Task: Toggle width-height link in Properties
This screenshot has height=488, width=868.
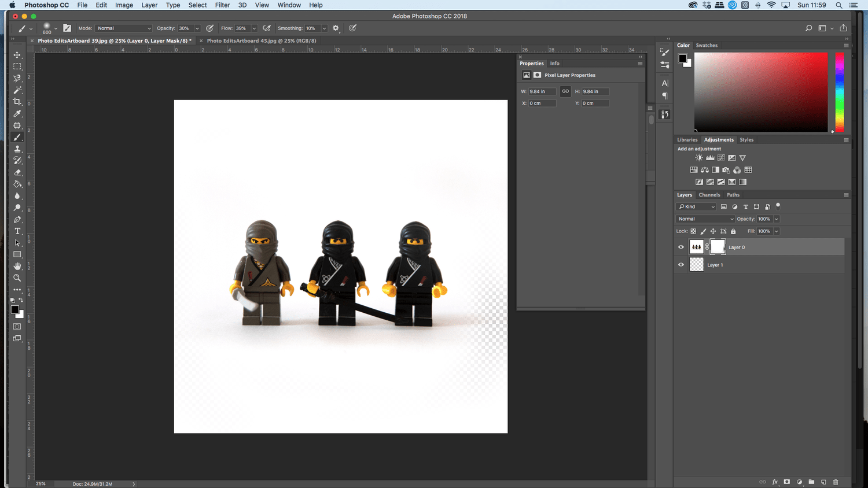Action: coord(565,91)
